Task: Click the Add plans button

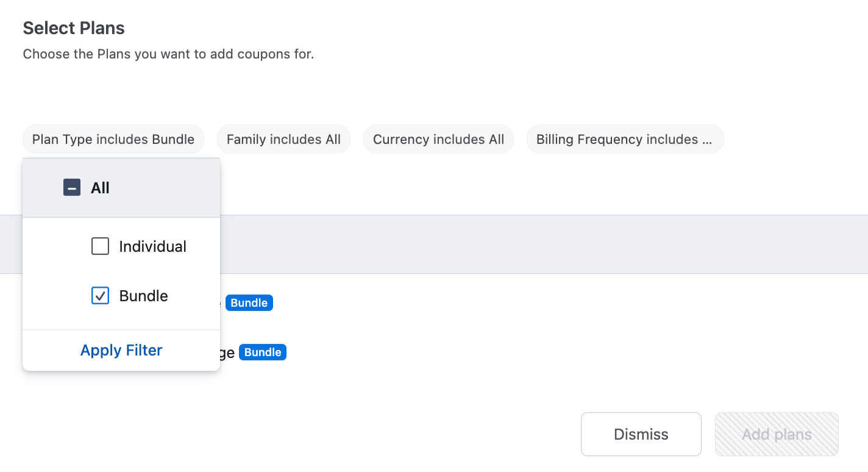Action: pos(777,434)
